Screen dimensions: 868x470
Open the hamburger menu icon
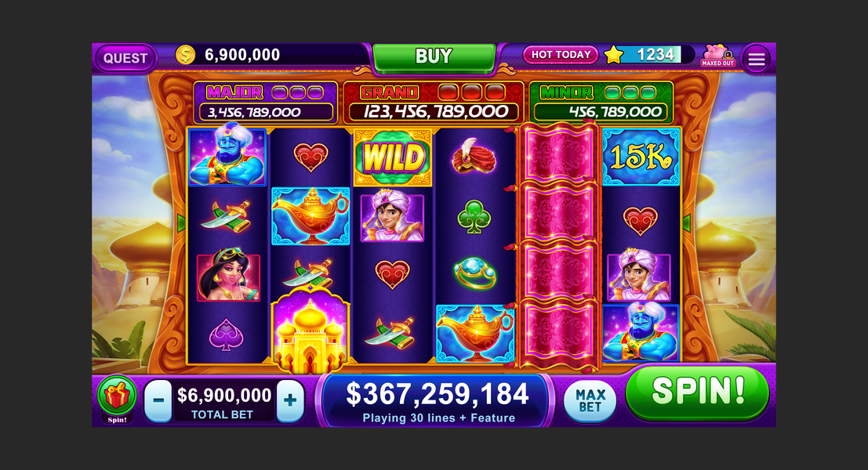[x=756, y=59]
